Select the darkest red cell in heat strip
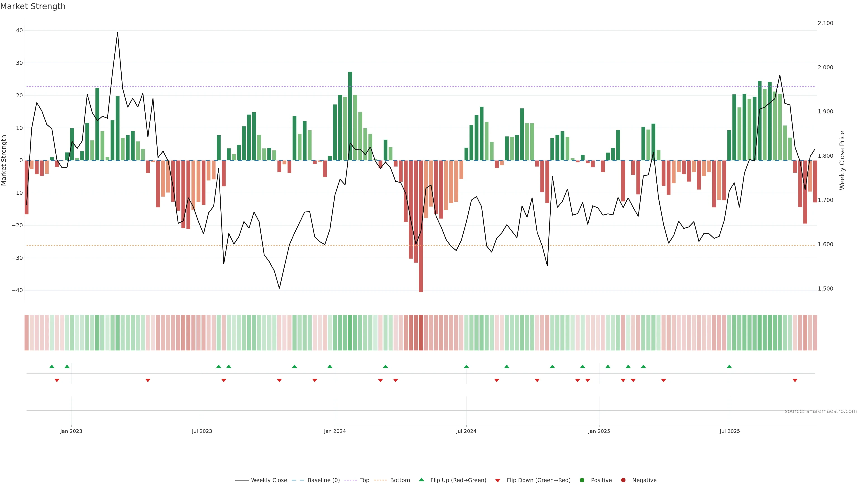Image resolution: width=868 pixels, height=488 pixels. click(421, 332)
